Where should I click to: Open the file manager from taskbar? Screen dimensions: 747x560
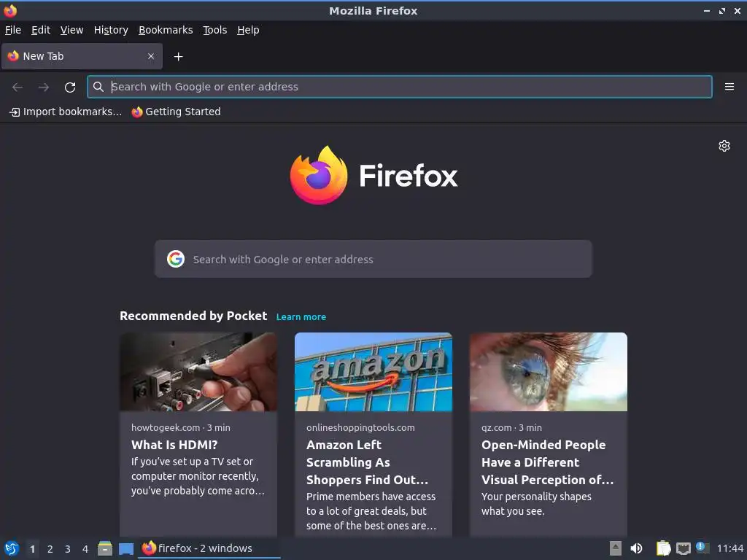[105, 548]
